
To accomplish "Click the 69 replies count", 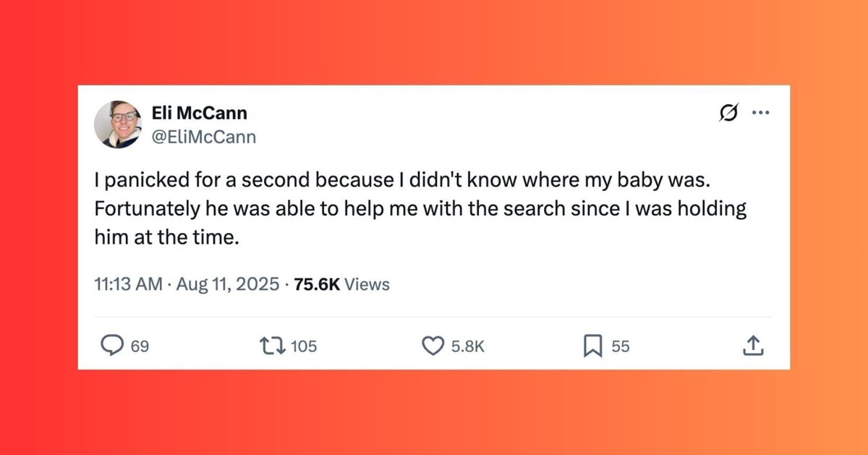I will [140, 346].
